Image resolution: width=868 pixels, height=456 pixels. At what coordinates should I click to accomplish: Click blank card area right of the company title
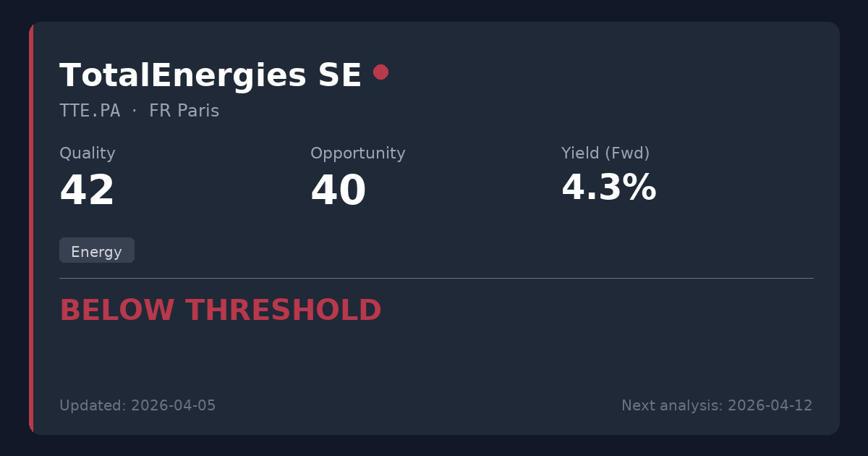[615, 75]
